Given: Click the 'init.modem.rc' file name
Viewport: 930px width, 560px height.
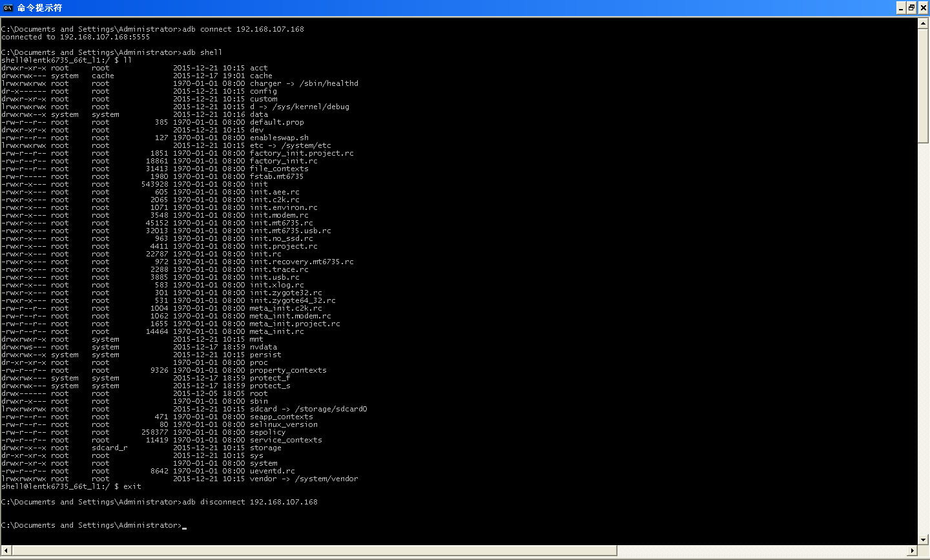Looking at the screenshot, I should [279, 215].
